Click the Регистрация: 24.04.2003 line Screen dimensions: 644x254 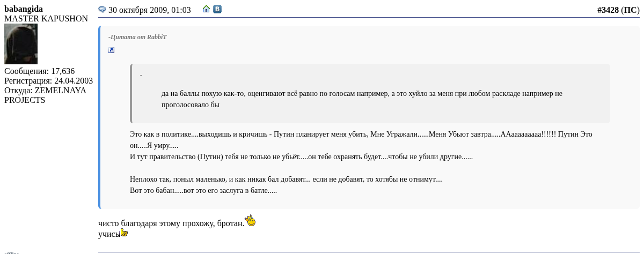click(x=49, y=81)
